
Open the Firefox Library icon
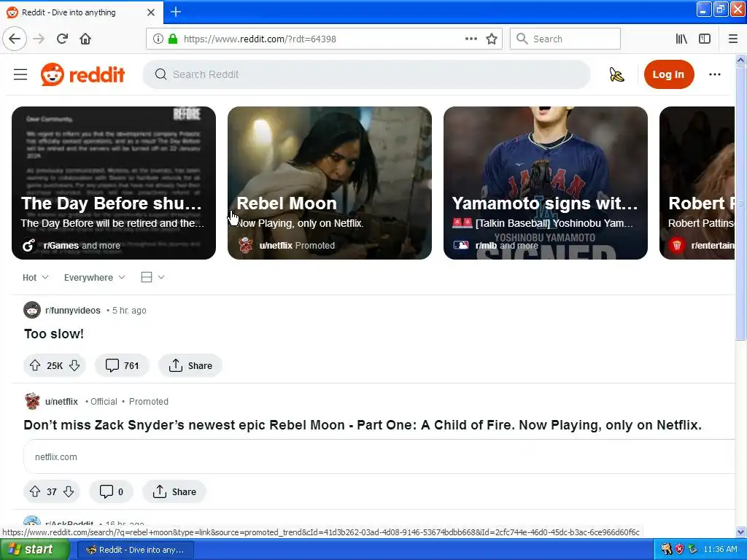coord(681,39)
